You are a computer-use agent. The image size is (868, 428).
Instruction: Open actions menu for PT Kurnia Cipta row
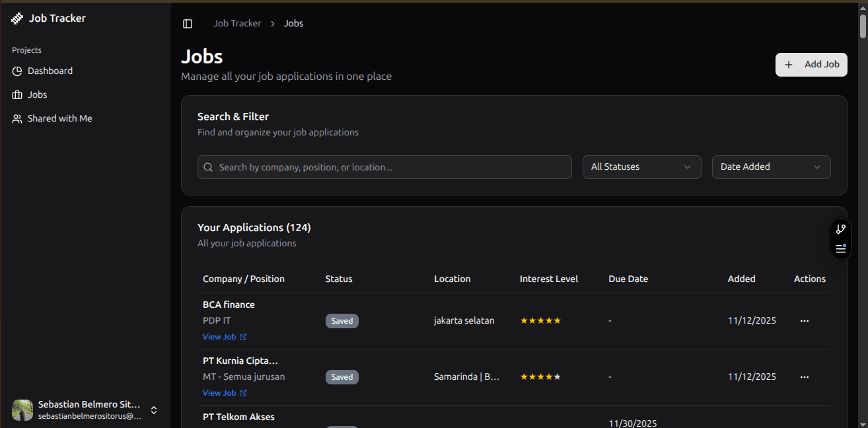click(804, 376)
